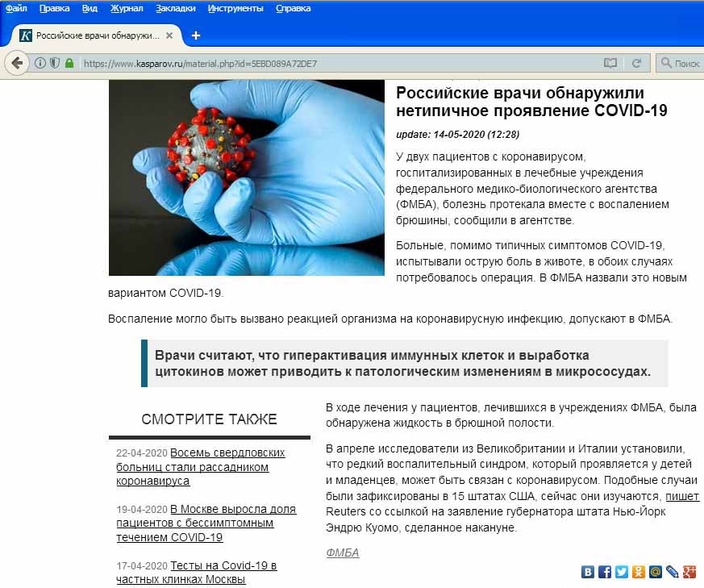
Task: Show site information via the info icon
Action: click(40, 64)
